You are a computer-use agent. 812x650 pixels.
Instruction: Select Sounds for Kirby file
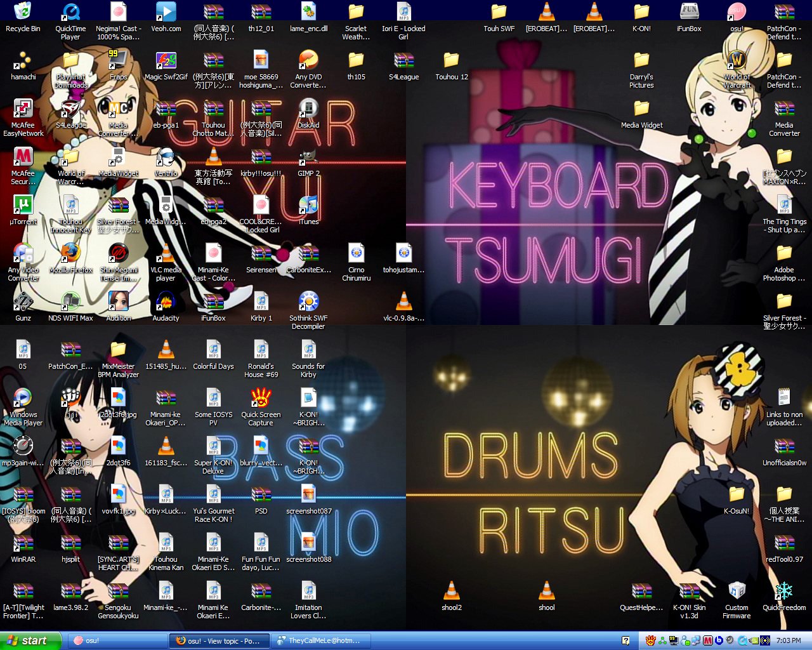pos(308,359)
